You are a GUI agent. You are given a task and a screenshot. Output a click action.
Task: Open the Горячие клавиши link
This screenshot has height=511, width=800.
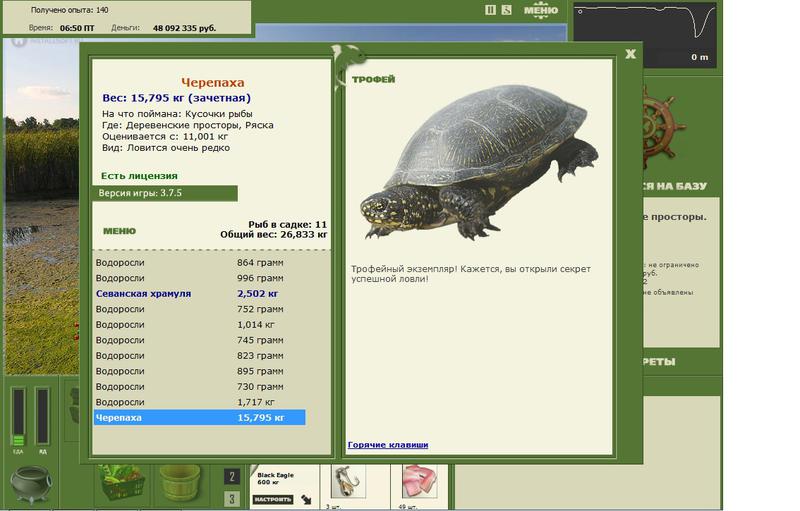[388, 445]
